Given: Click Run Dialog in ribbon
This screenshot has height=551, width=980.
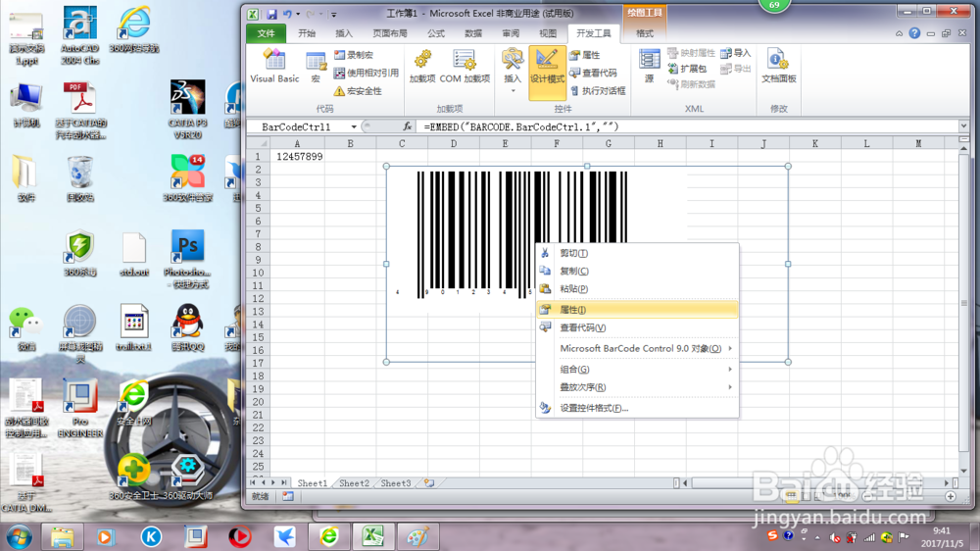Looking at the screenshot, I should [598, 91].
